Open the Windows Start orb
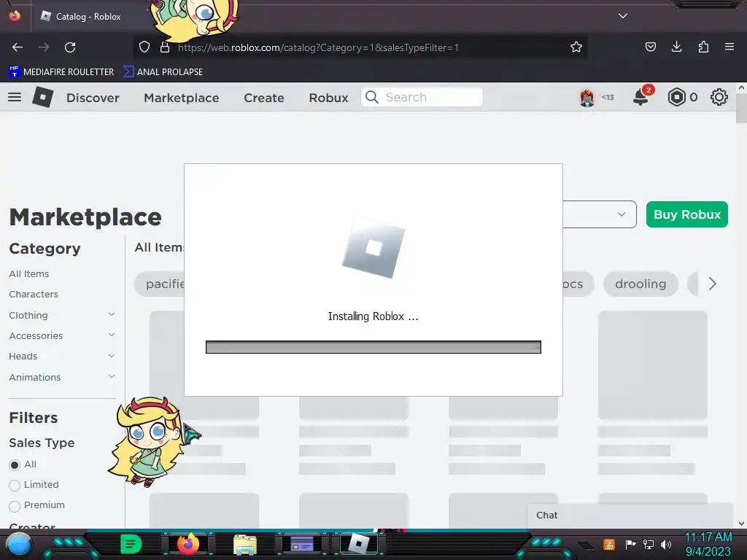The image size is (747, 560). point(18,545)
